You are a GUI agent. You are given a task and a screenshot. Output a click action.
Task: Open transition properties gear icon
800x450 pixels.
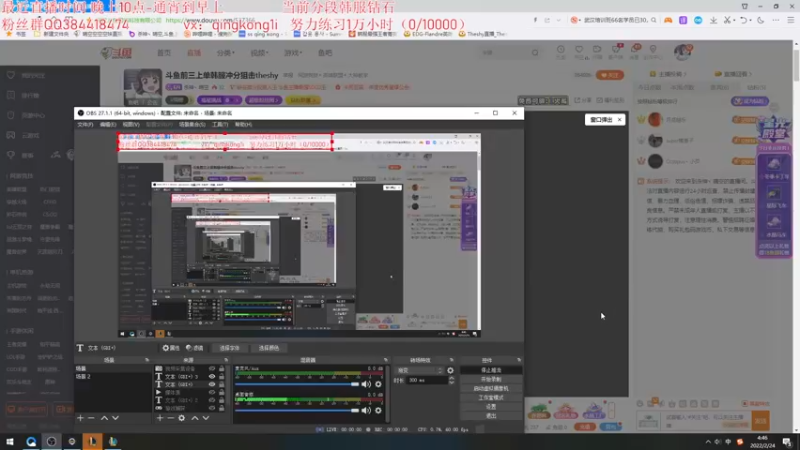[450, 370]
